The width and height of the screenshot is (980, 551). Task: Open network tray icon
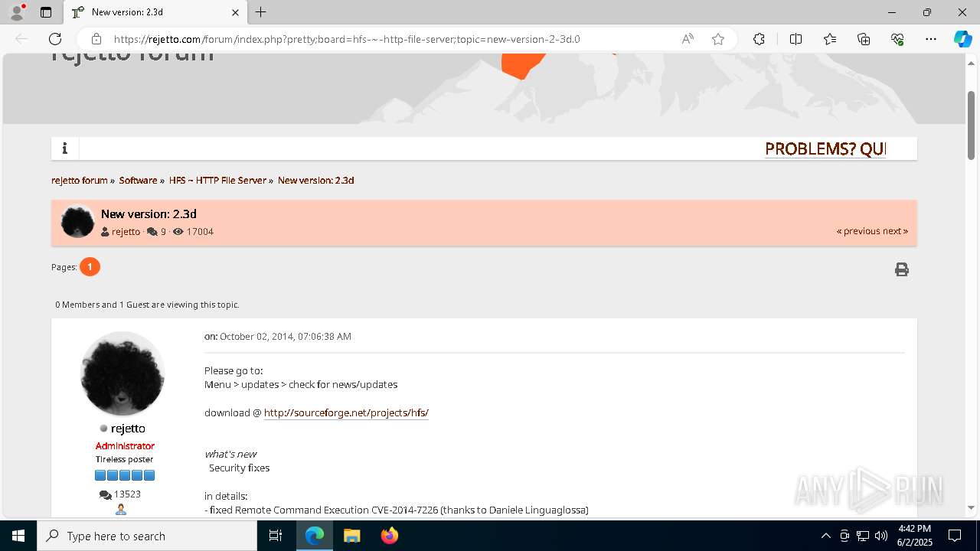862,536
